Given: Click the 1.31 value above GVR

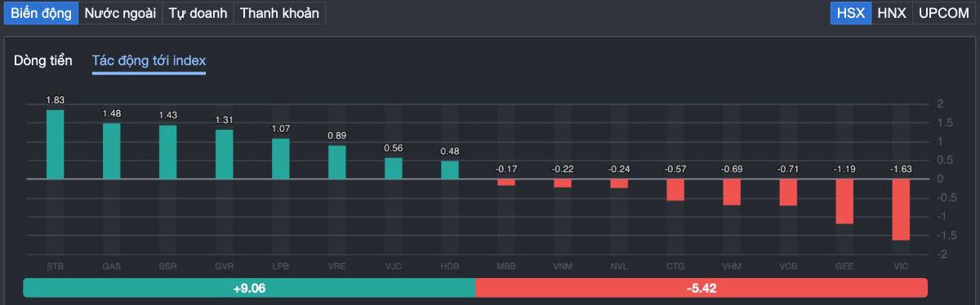Looking at the screenshot, I should coord(225,120).
